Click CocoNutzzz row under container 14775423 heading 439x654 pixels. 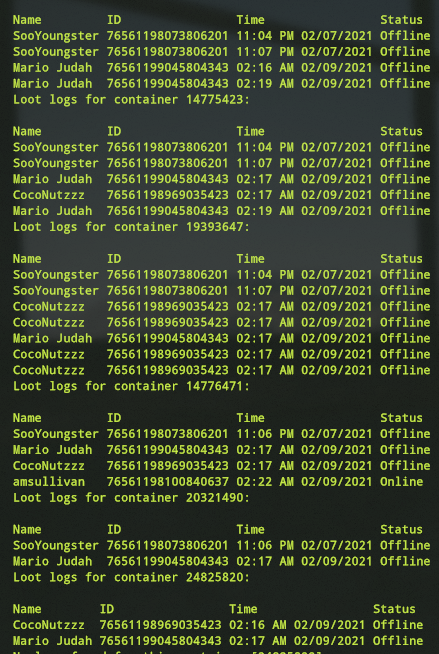point(221,195)
